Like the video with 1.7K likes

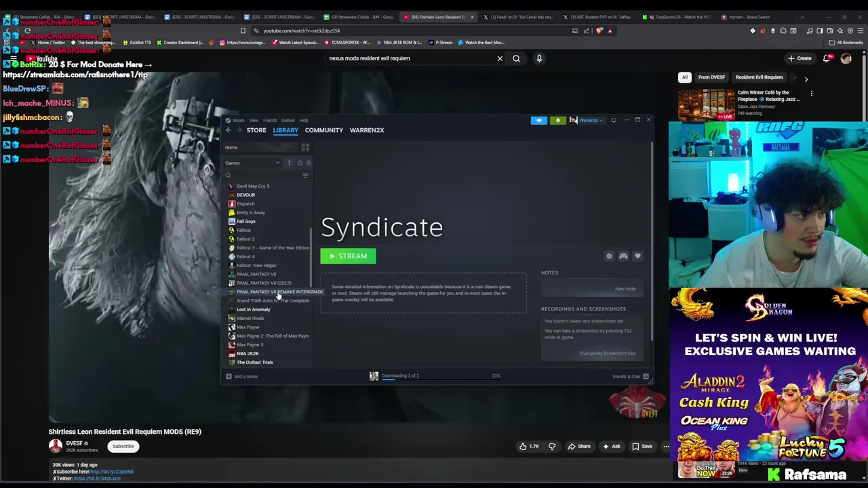pyautogui.click(x=528, y=446)
